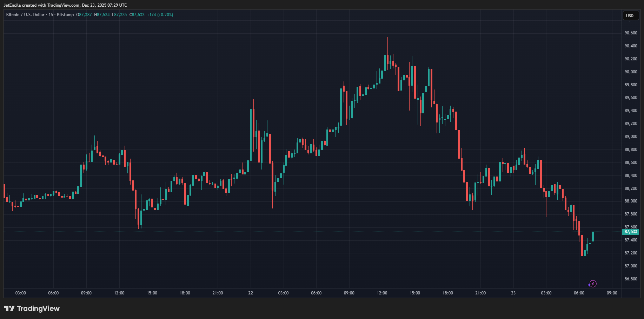The image size is (644, 319).
Task: Click the 22 date marker on time axis
Action: coord(251,293)
